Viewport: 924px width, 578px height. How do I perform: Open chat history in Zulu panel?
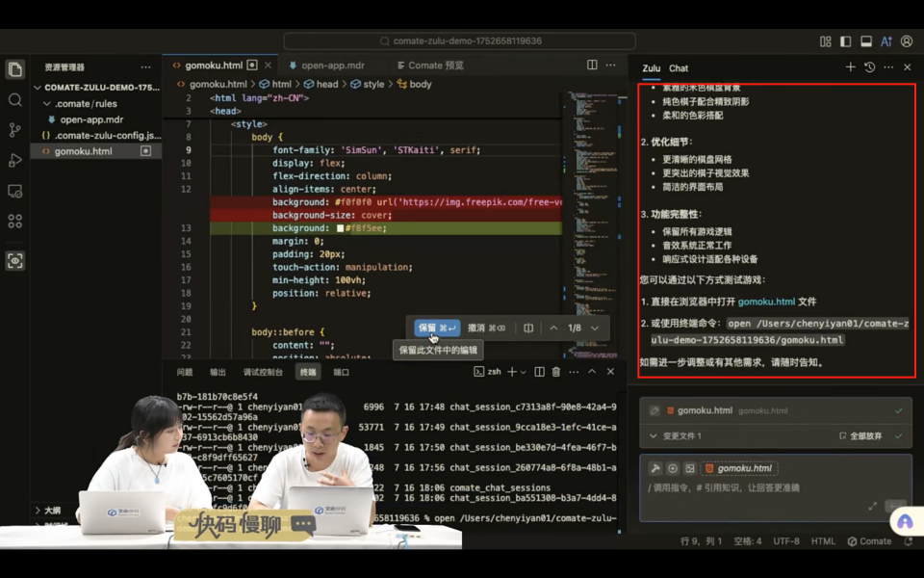[x=870, y=67]
